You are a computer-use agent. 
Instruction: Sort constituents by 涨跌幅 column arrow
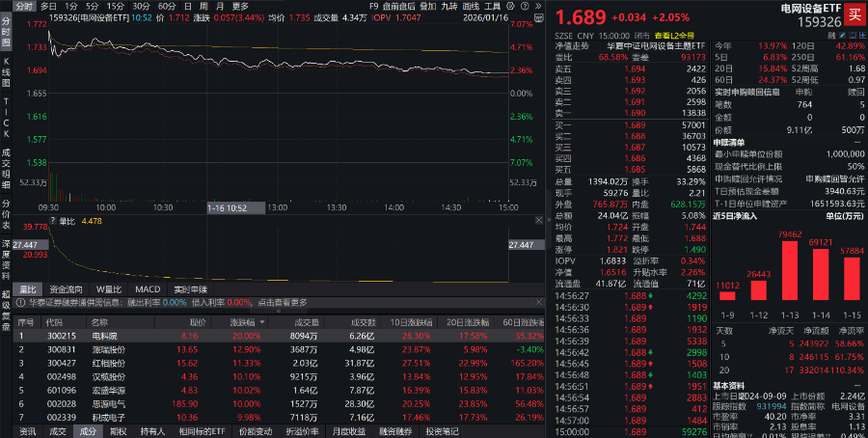click(x=261, y=322)
